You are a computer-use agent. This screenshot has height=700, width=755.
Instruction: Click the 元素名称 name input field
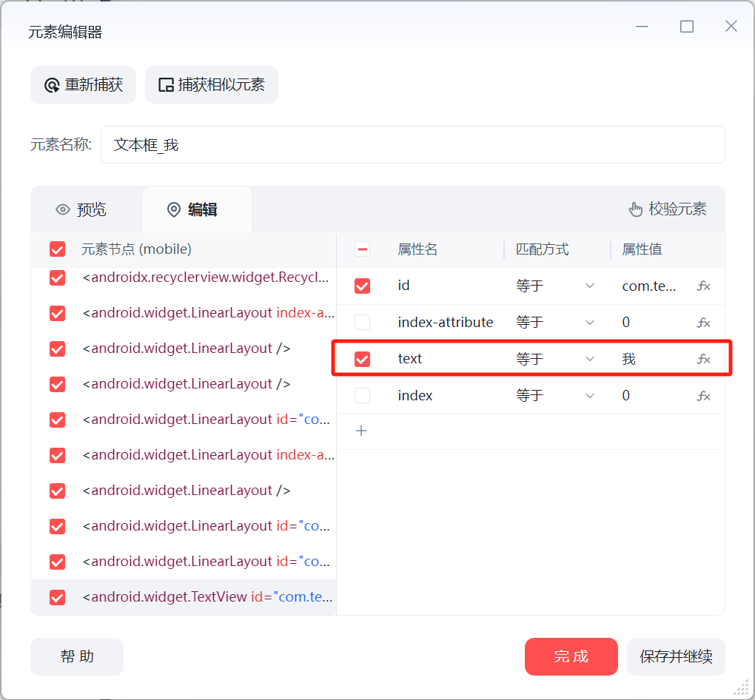(412, 144)
